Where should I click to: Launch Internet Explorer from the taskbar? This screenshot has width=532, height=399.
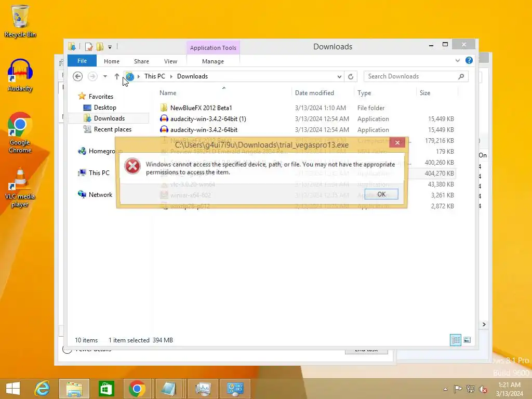(43, 389)
